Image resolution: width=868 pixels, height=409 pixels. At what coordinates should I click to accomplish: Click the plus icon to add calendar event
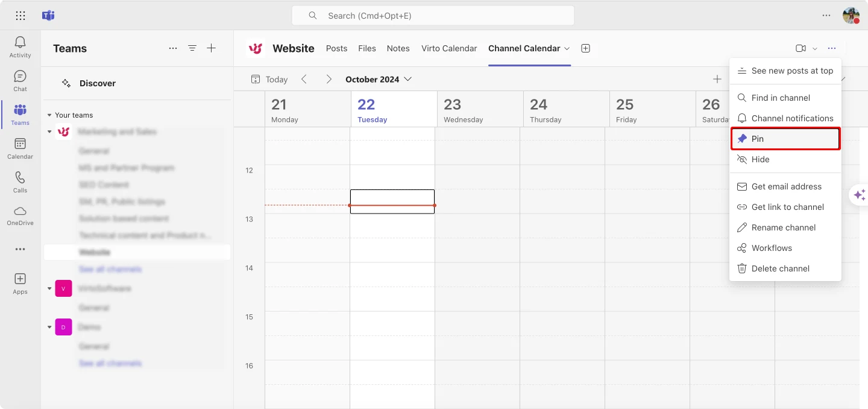point(717,79)
